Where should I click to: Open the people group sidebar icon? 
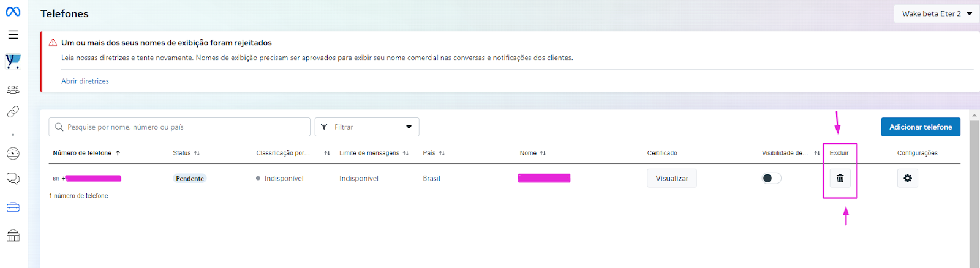13,89
